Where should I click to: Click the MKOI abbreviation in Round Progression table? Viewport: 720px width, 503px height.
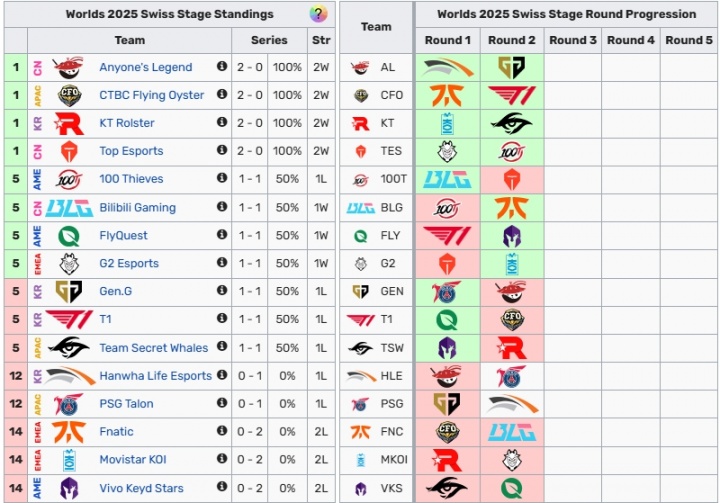click(x=392, y=460)
